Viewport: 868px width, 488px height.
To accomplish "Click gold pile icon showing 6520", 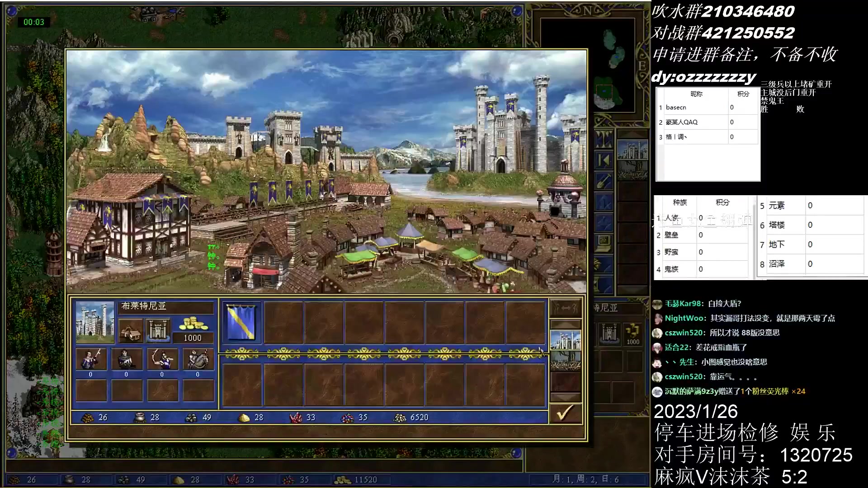I will [400, 418].
